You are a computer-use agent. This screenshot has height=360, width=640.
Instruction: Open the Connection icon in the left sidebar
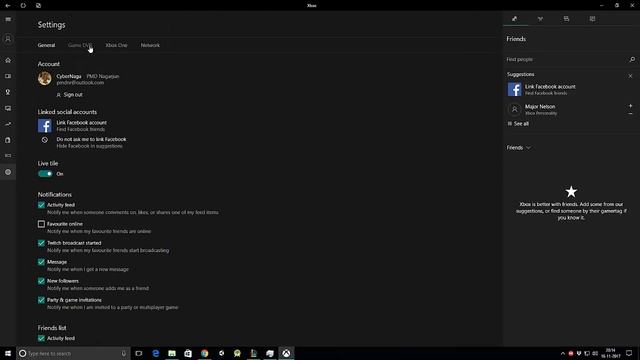pos(8,156)
